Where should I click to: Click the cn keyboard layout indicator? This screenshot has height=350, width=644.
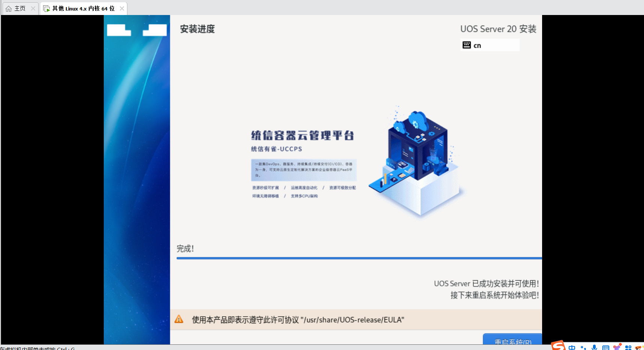point(490,45)
